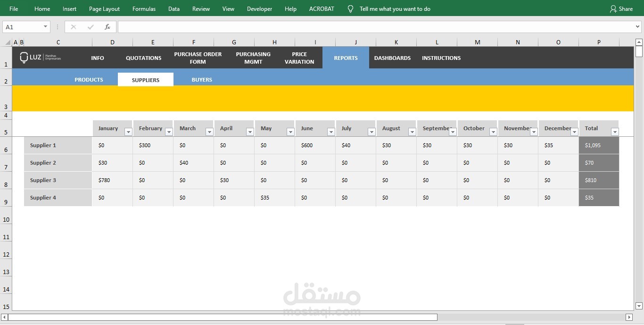This screenshot has width=644, height=325.
Task: Select the Supplier 3 row label
Action: [58, 180]
